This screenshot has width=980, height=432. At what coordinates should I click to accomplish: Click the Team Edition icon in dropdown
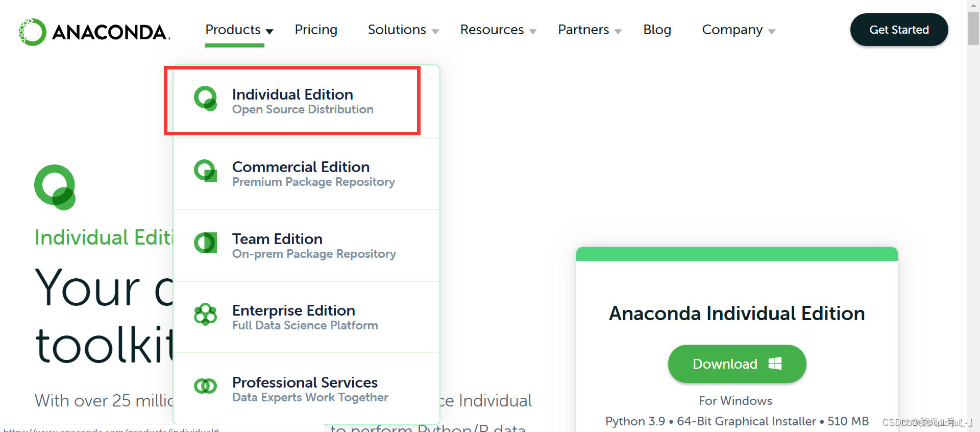tap(206, 243)
